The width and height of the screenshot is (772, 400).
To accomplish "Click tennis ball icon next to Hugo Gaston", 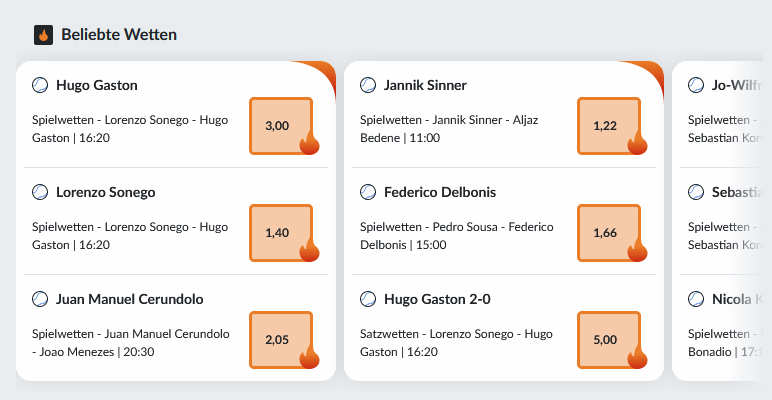I will click(x=40, y=85).
